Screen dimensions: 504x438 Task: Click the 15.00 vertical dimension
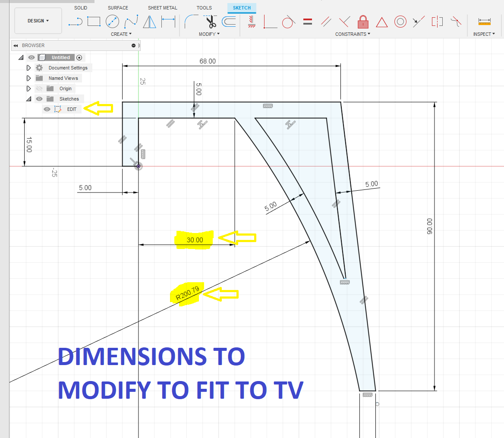[29, 144]
